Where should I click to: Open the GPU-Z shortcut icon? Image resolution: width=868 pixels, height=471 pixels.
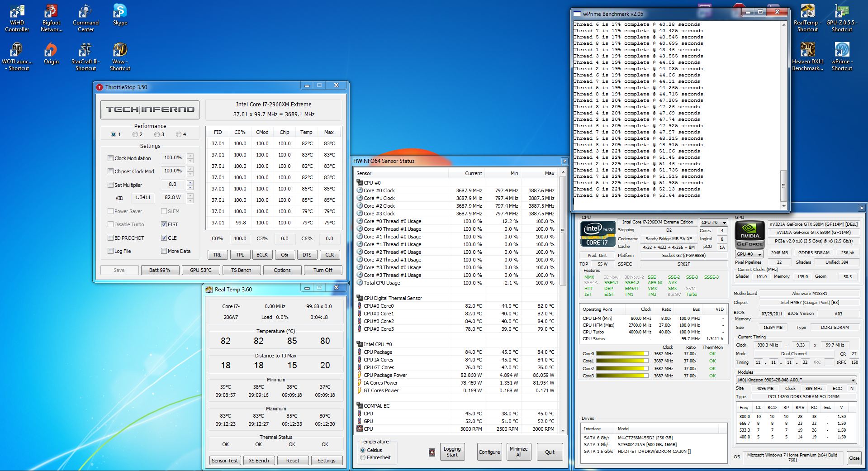(x=842, y=18)
